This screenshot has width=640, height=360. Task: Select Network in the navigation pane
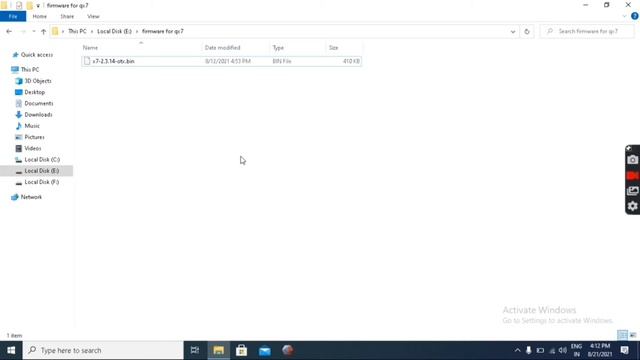[x=31, y=197]
